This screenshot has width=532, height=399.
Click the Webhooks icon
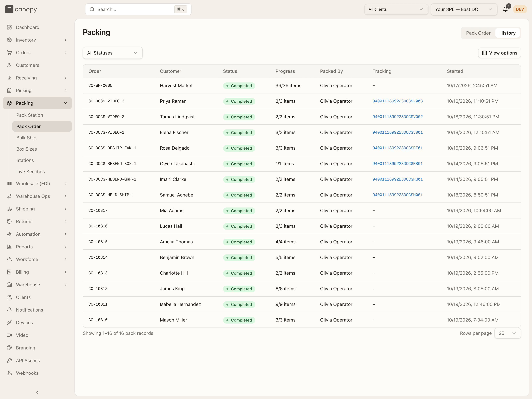(x=9, y=373)
